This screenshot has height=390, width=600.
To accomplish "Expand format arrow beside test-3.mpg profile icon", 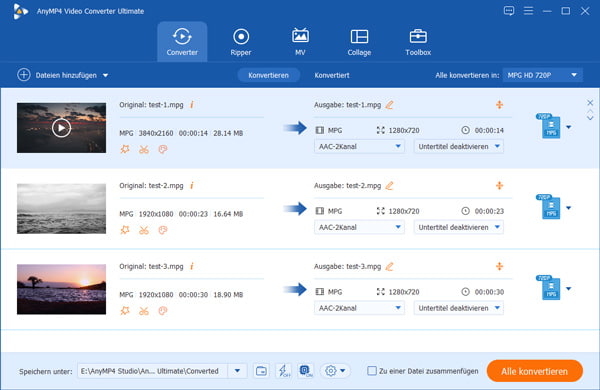I will (x=569, y=289).
